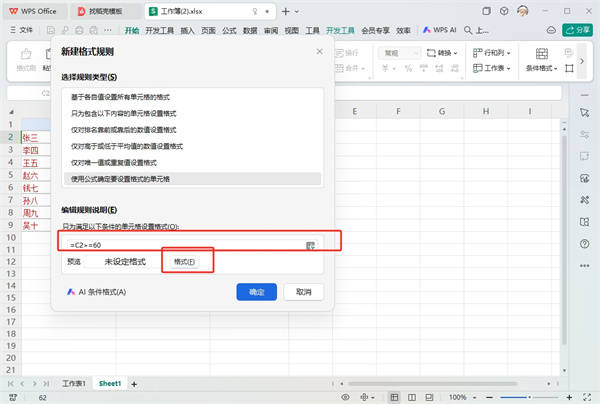This screenshot has width=600, height=404.
Task: Switch to the 页面 ribbon tab
Action: click(x=208, y=30)
